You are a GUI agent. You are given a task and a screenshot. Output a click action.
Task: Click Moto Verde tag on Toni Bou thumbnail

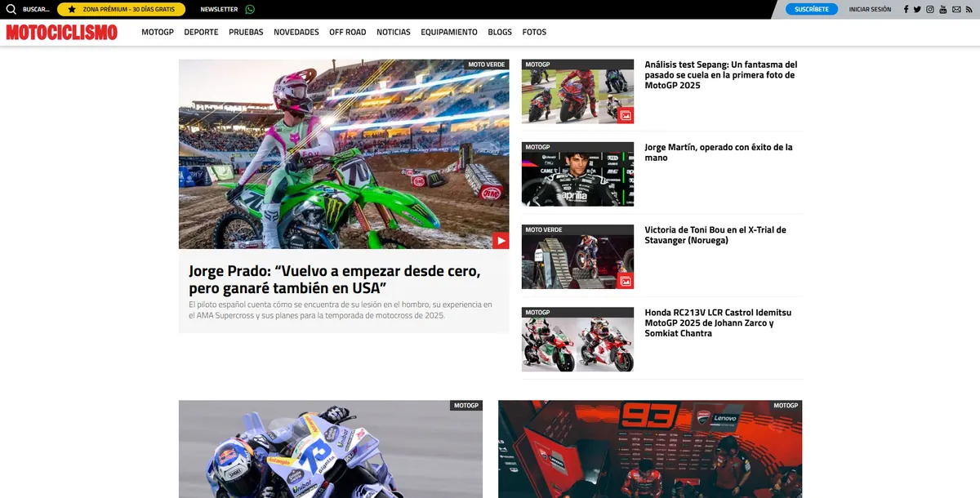[544, 229]
